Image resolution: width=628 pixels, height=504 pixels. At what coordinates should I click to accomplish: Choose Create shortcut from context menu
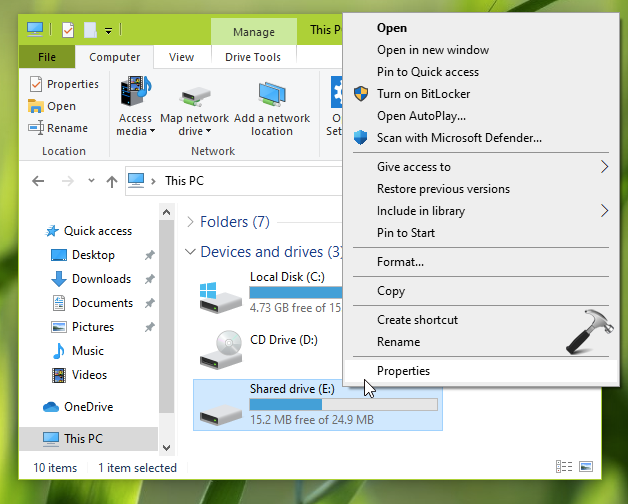(481, 320)
